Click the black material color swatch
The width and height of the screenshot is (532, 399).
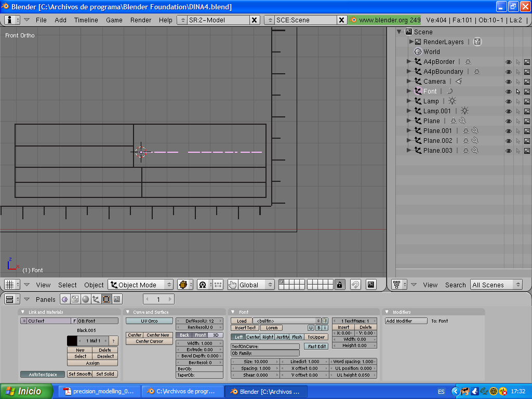(72, 341)
